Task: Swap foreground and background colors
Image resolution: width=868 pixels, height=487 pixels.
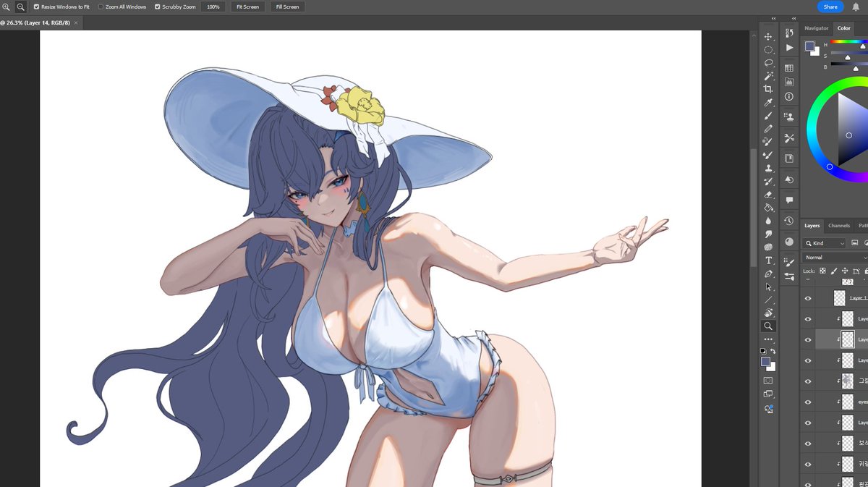Action: click(773, 351)
